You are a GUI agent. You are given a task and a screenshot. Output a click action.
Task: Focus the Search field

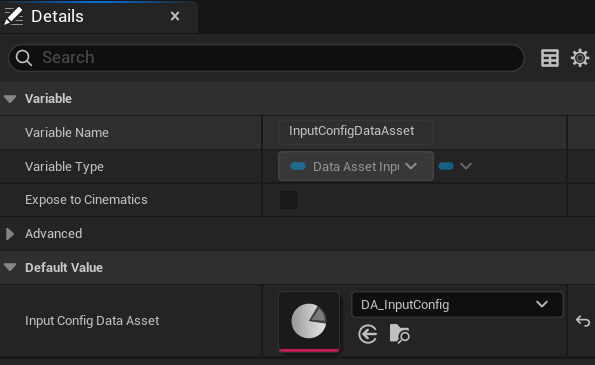click(266, 58)
